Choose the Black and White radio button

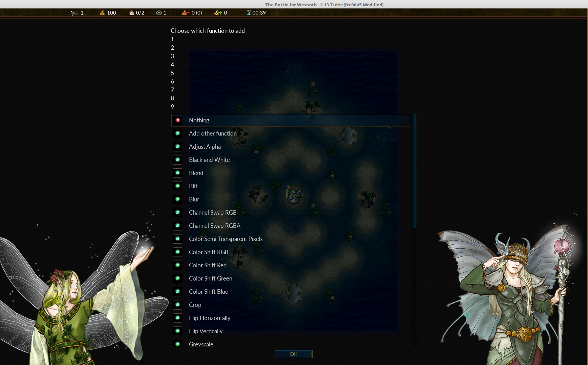click(178, 160)
